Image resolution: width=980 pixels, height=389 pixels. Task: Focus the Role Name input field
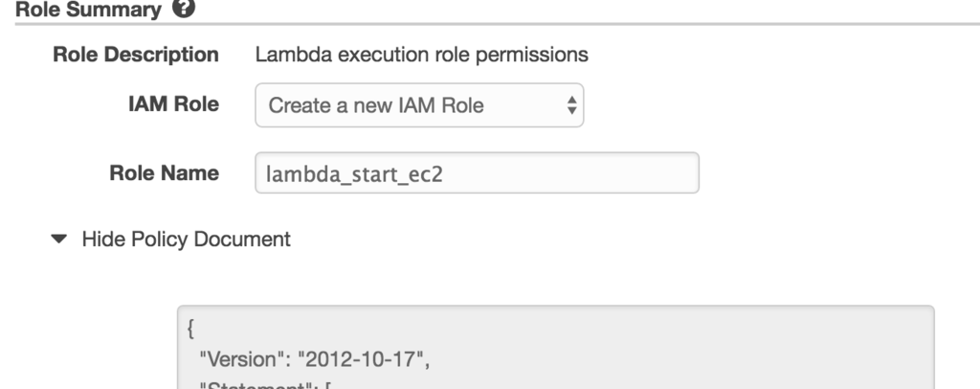point(477,173)
